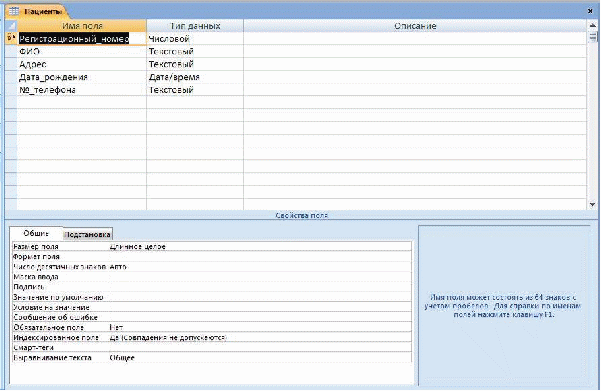Open Индексированное поле value dropdown
Screen dimensions: 601x391
pos(260,337)
